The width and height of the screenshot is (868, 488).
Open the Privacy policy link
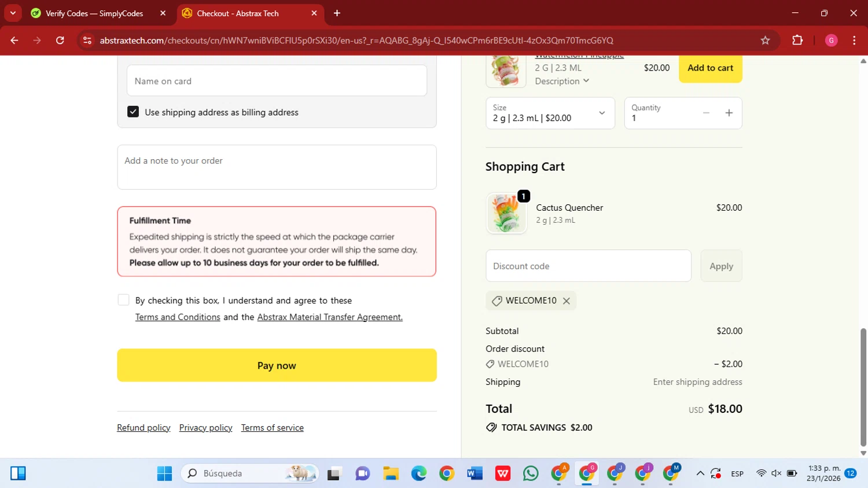(x=205, y=428)
